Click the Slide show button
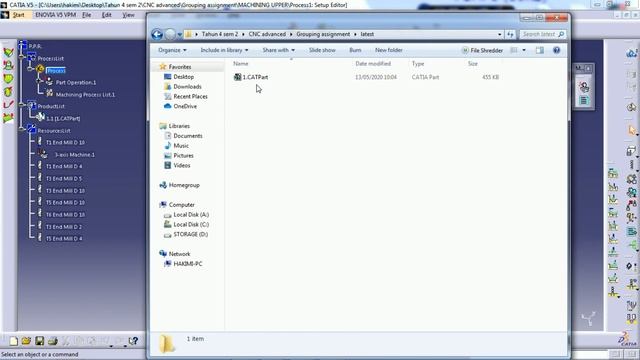The height and width of the screenshot is (360, 640). [322, 50]
